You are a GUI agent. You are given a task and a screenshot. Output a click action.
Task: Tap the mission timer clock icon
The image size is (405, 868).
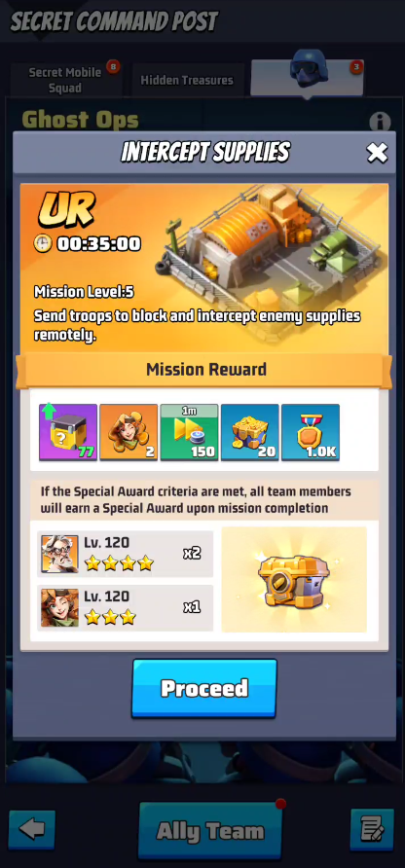coord(43,243)
